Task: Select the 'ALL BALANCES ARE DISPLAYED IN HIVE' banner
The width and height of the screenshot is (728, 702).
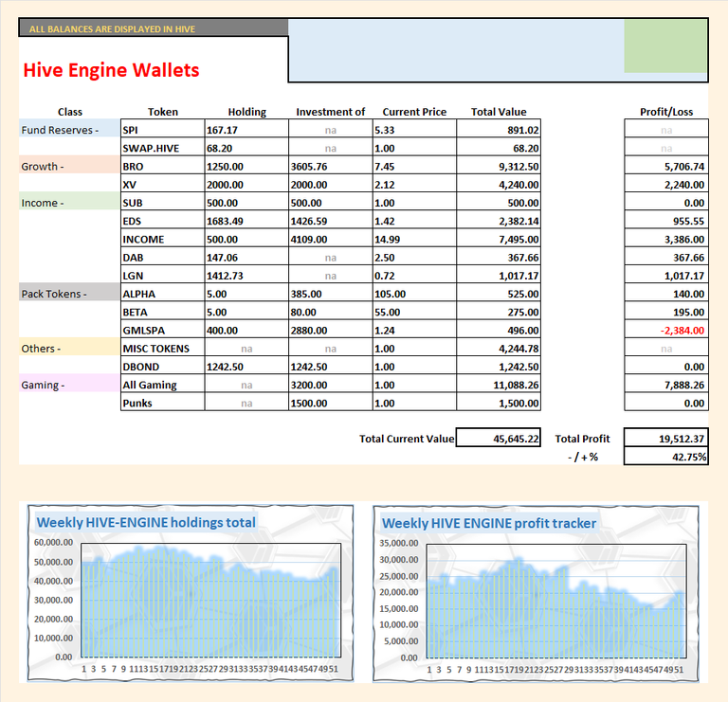Action: [x=154, y=28]
